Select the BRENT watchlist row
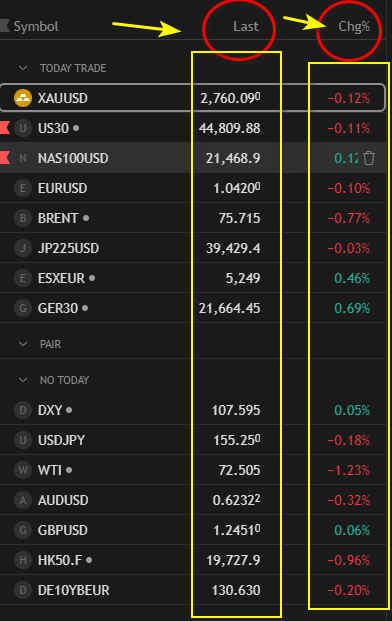392x621 pixels. coord(192,218)
